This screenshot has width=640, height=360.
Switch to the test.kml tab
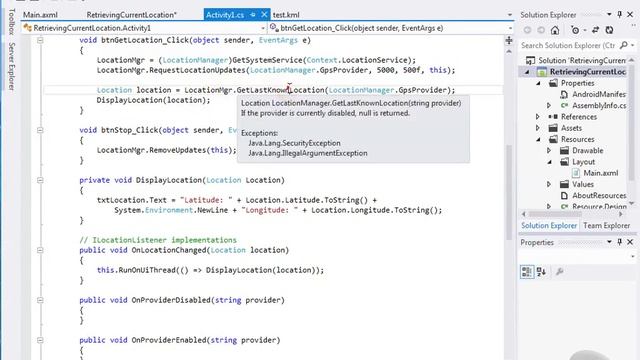tap(286, 15)
